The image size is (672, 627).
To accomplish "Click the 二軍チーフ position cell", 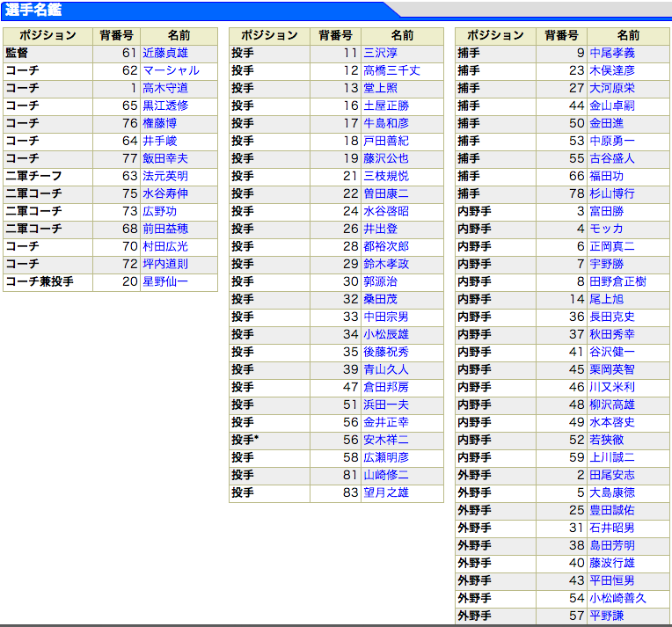I will tap(48, 176).
